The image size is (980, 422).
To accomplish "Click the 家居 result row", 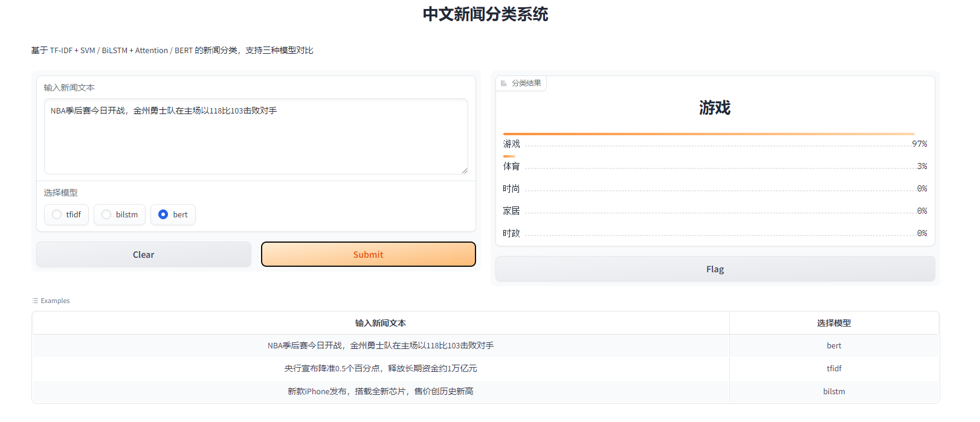I will (715, 211).
